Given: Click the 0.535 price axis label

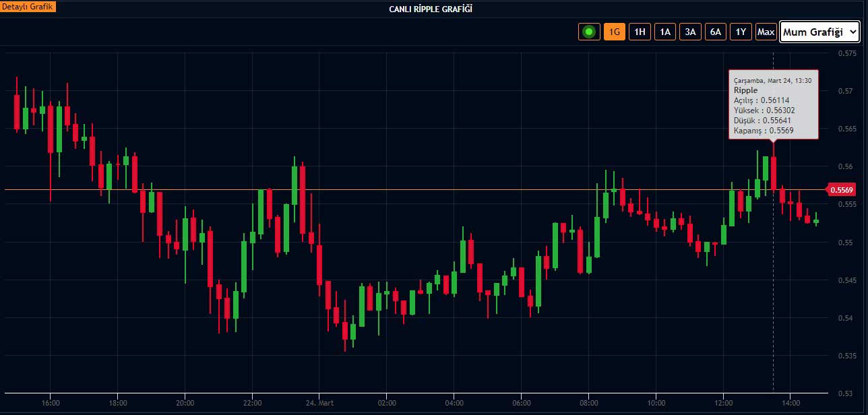Looking at the screenshot, I should click(x=846, y=355).
